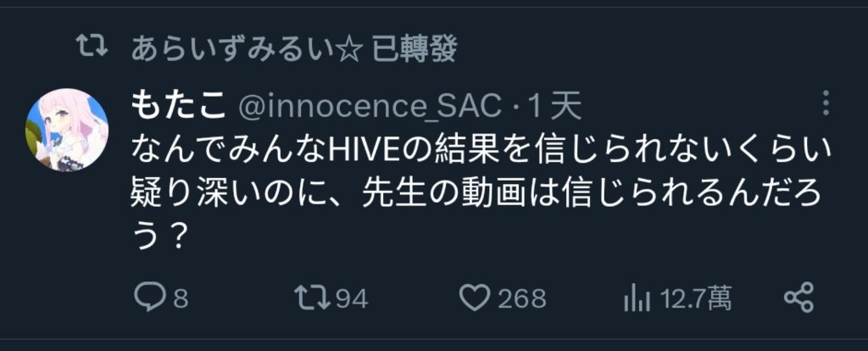Viewport: 868px width, 351px height.
Task: Share the tweet using the share icon
Action: click(799, 298)
